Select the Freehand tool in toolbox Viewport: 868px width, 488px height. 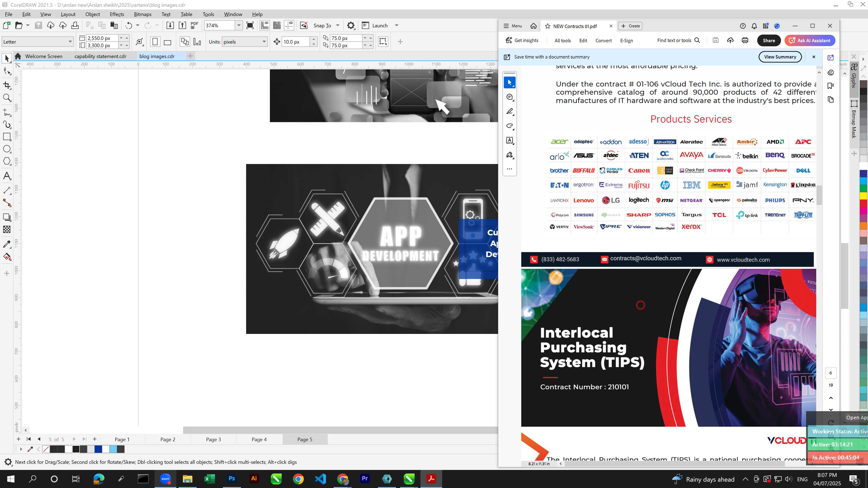coord(7,112)
